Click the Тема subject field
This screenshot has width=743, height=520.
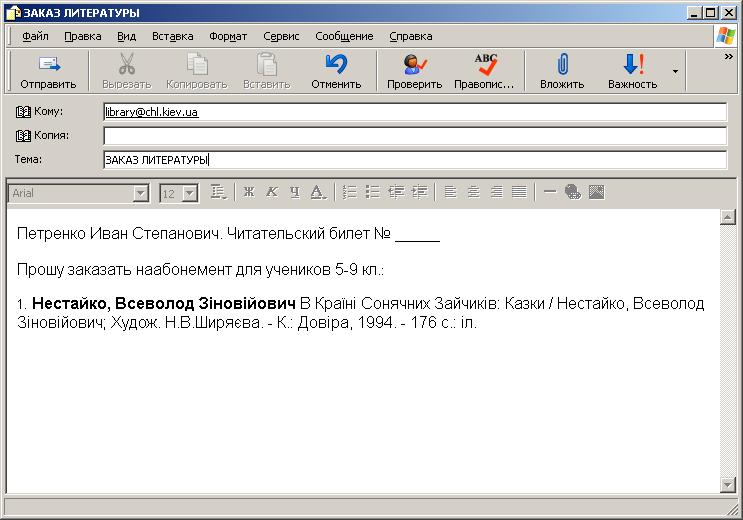pyautogui.click(x=415, y=160)
